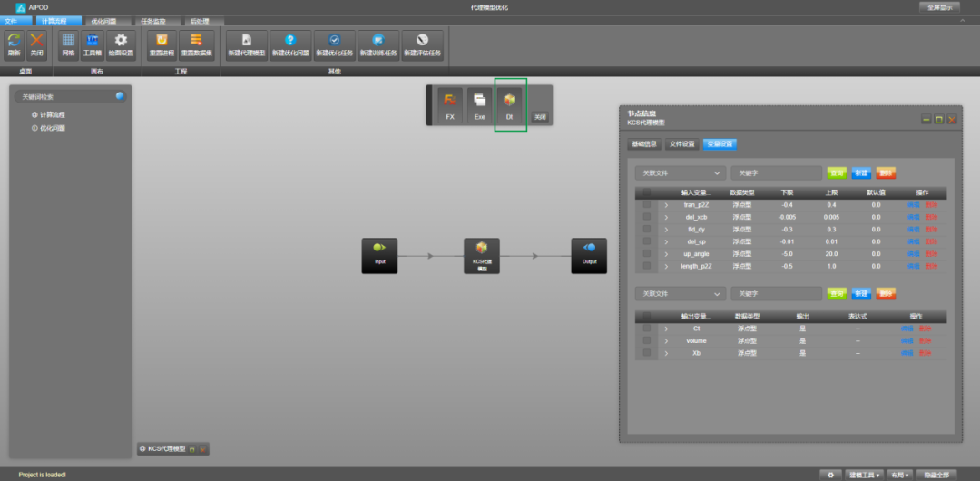Click the 关闭 button on node tool palette
The height and width of the screenshot is (481, 980).
(540, 117)
